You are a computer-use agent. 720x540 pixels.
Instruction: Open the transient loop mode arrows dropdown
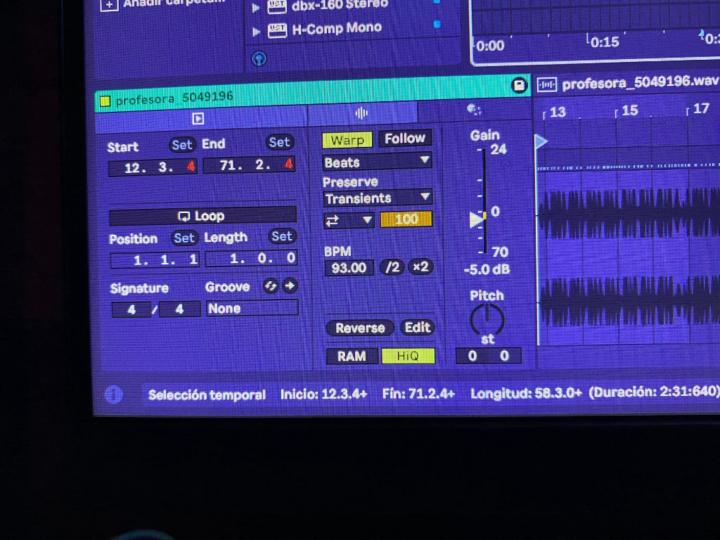pos(349,220)
